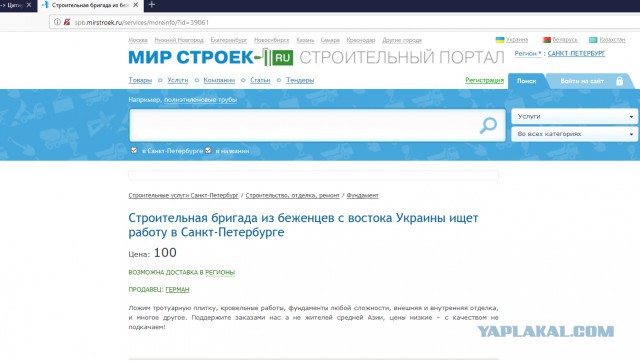This screenshot has height=361, width=640.
Task: Open Строительство, отделка, ремонт breadcrumb
Action: [x=293, y=195]
